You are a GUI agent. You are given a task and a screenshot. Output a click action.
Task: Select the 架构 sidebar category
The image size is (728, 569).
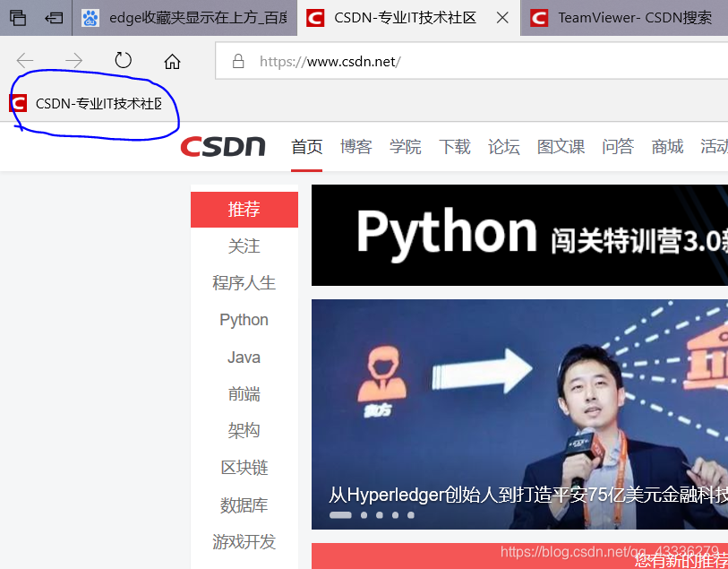point(244,431)
